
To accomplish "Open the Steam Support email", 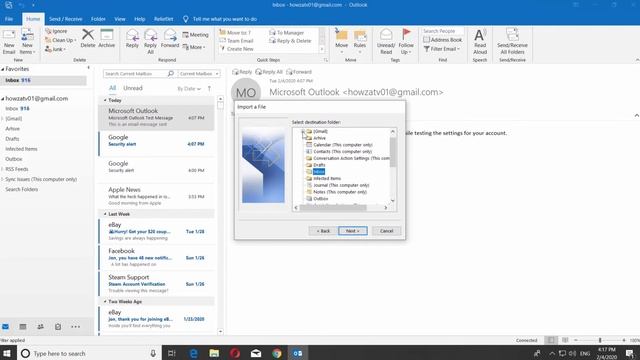I will 157,284.
